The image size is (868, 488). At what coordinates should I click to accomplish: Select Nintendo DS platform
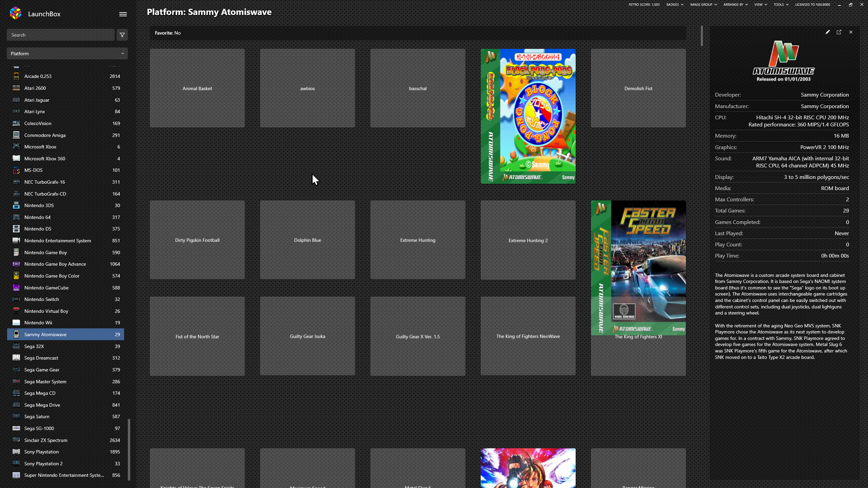pyautogui.click(x=66, y=229)
